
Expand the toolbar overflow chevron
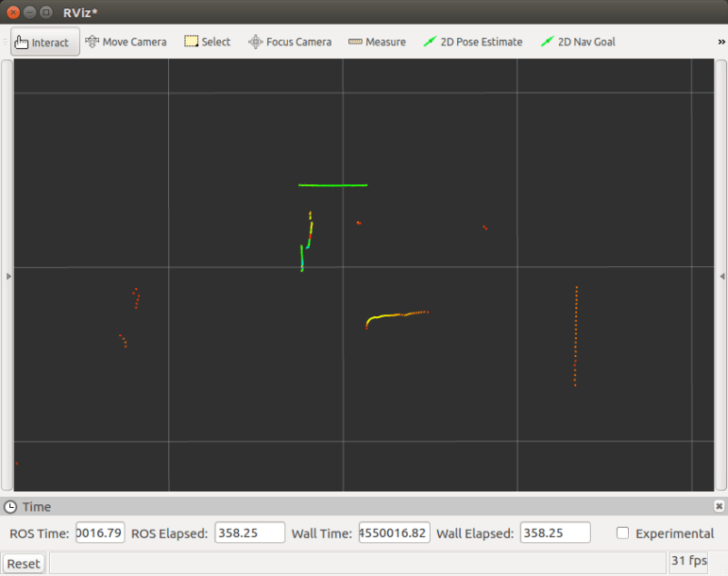(x=721, y=42)
